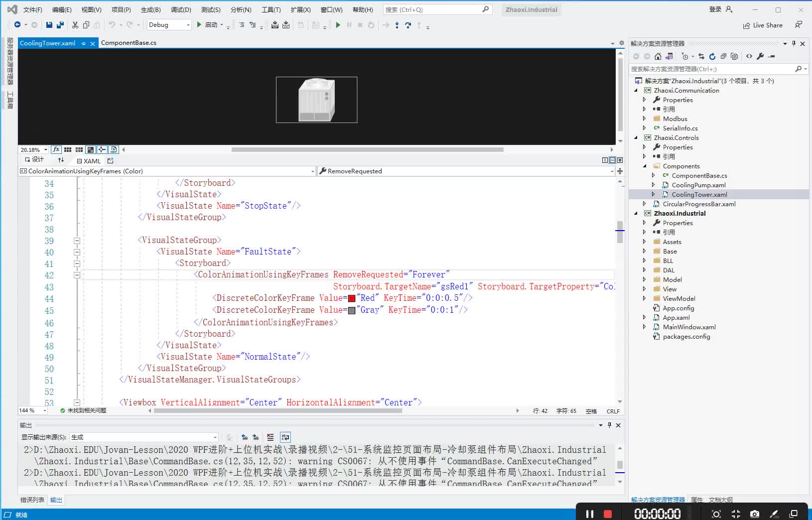Open the 调试(D) menu
This screenshot has width=812, height=520.
click(x=181, y=9)
